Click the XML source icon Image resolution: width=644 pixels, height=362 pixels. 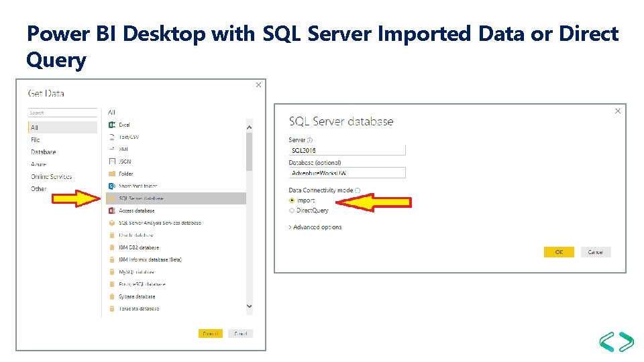(112, 149)
